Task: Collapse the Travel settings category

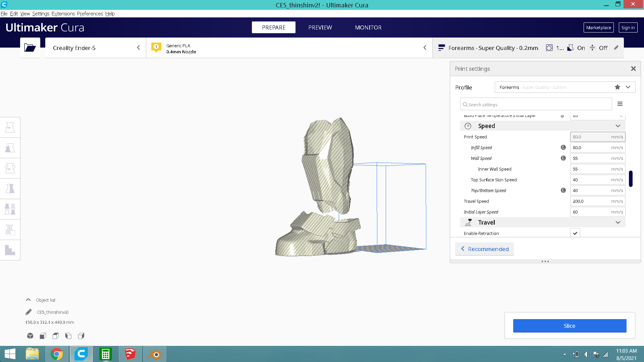Action: tap(618, 223)
